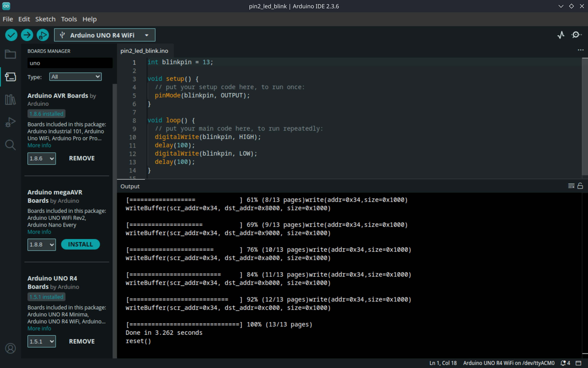This screenshot has height=368, width=588.
Task: Upload sketch with the arrow button
Action: pyautogui.click(x=27, y=35)
